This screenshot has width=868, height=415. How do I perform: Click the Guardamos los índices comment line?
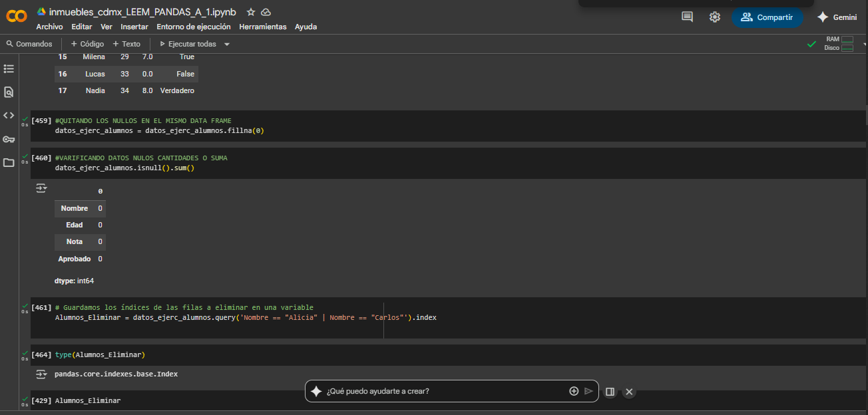[x=184, y=308]
